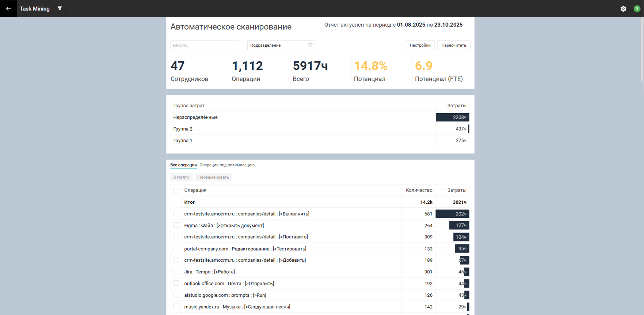Click the 1,112 Операций metric
644x315 pixels.
[x=247, y=71]
